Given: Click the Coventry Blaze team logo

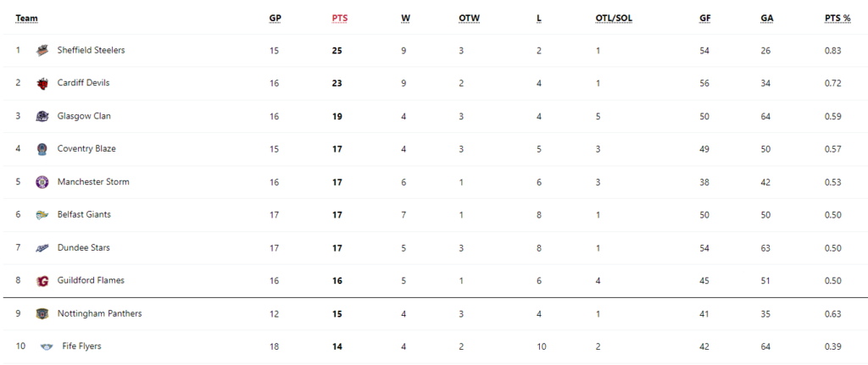Looking at the screenshot, I should pos(42,149).
